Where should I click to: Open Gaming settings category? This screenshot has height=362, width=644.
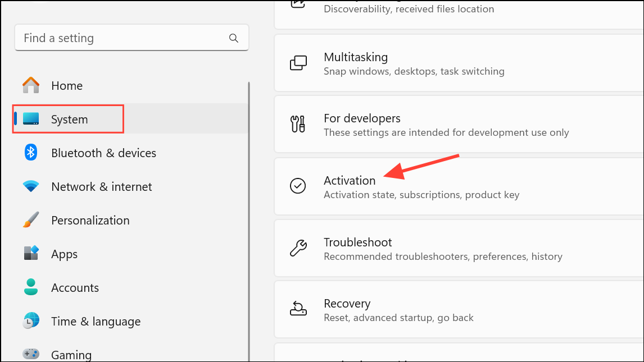coord(71,355)
